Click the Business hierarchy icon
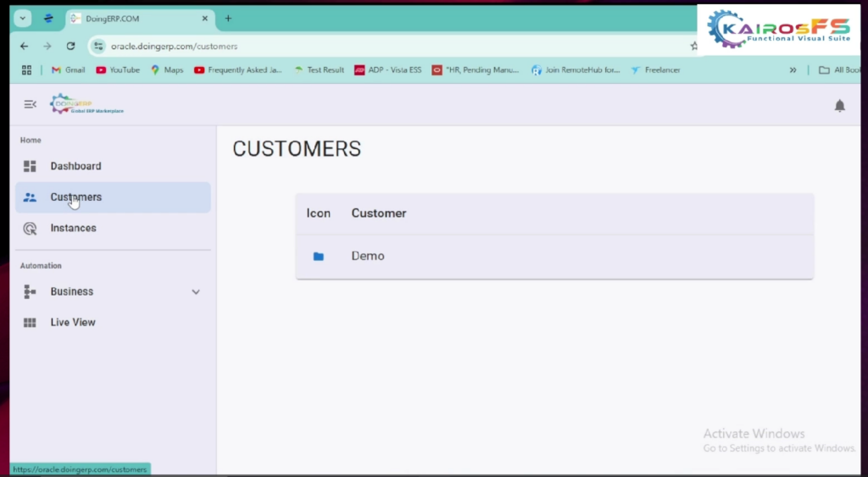Viewport: 868px width, 477px height. [x=30, y=291]
